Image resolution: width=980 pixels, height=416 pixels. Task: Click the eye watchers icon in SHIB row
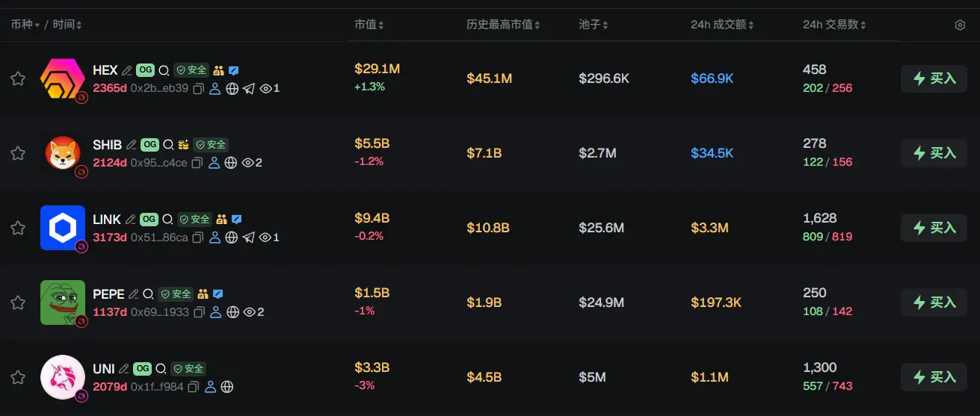coord(248,163)
